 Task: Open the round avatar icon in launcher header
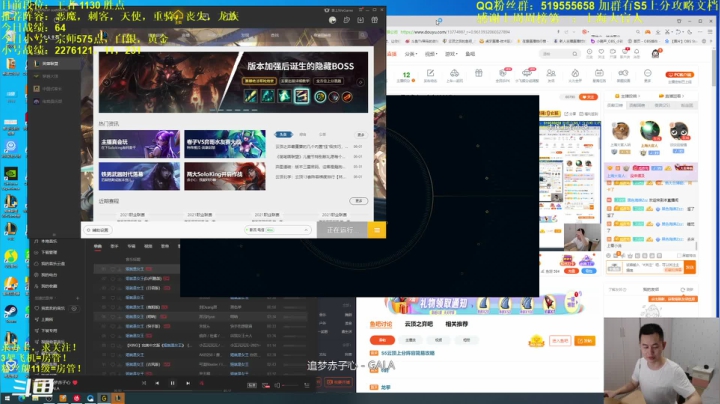click(x=332, y=20)
